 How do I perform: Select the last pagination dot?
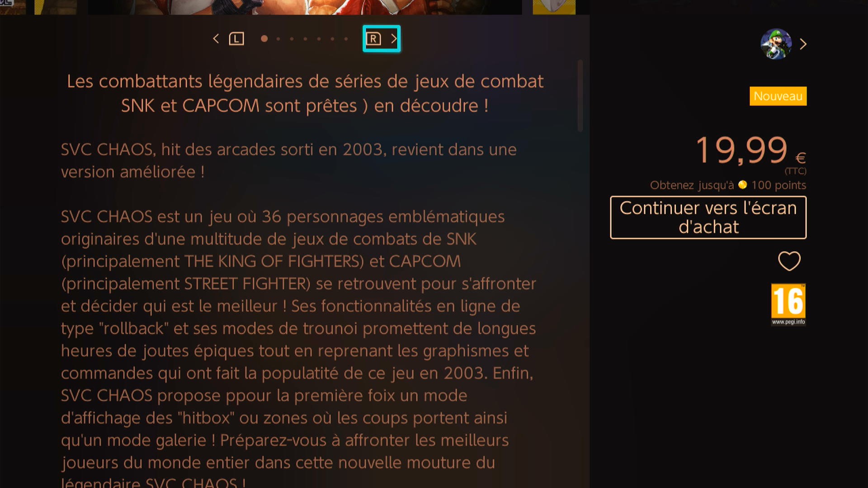tap(346, 39)
